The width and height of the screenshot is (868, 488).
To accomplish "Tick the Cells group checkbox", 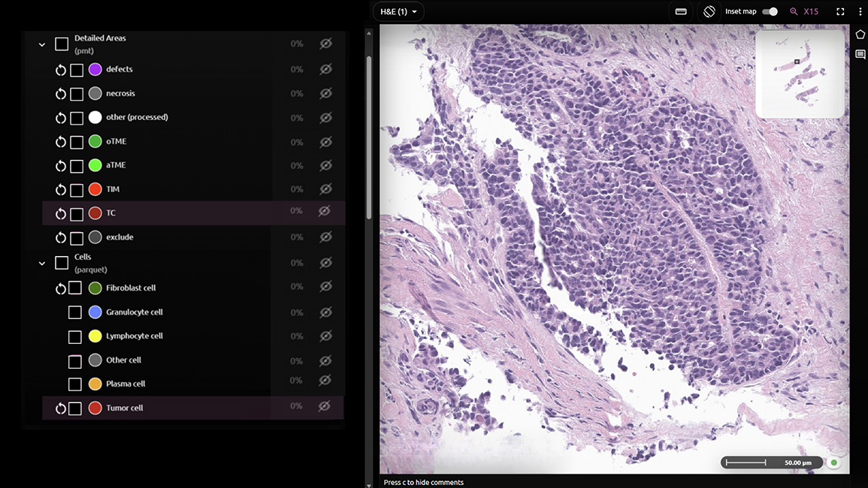I will [62, 263].
